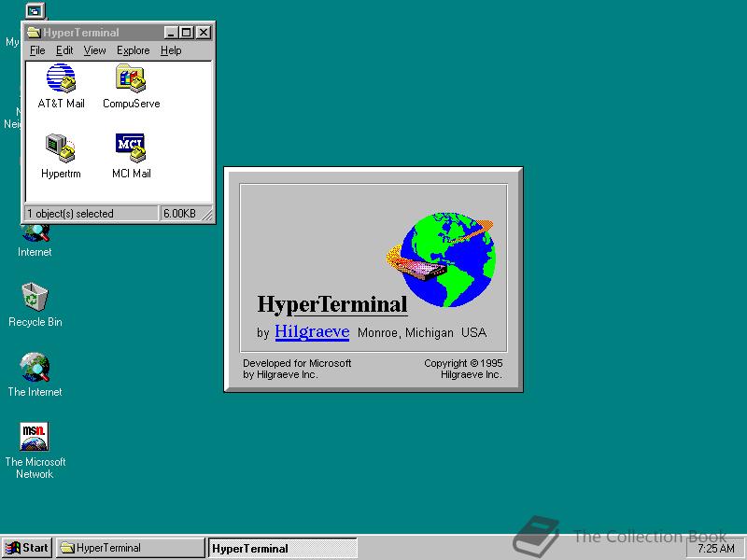Viewport: 747px width, 560px height.
Task: Click the 6.00KB status bar size
Action: (179, 214)
